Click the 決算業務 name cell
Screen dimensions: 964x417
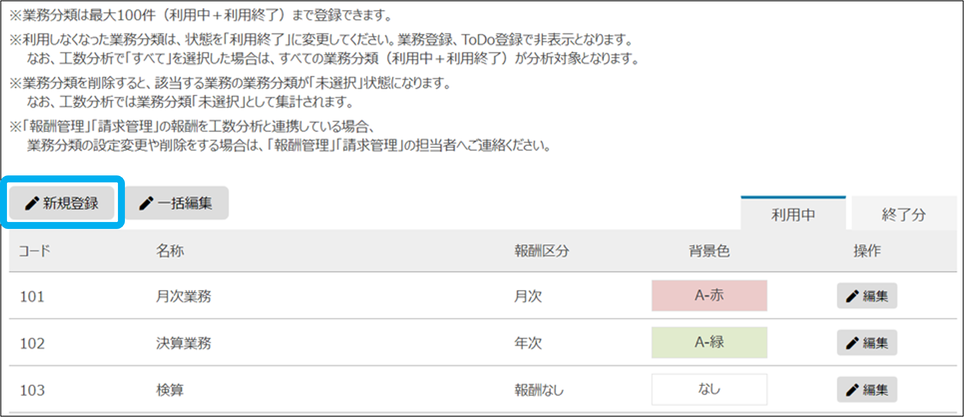tap(183, 342)
